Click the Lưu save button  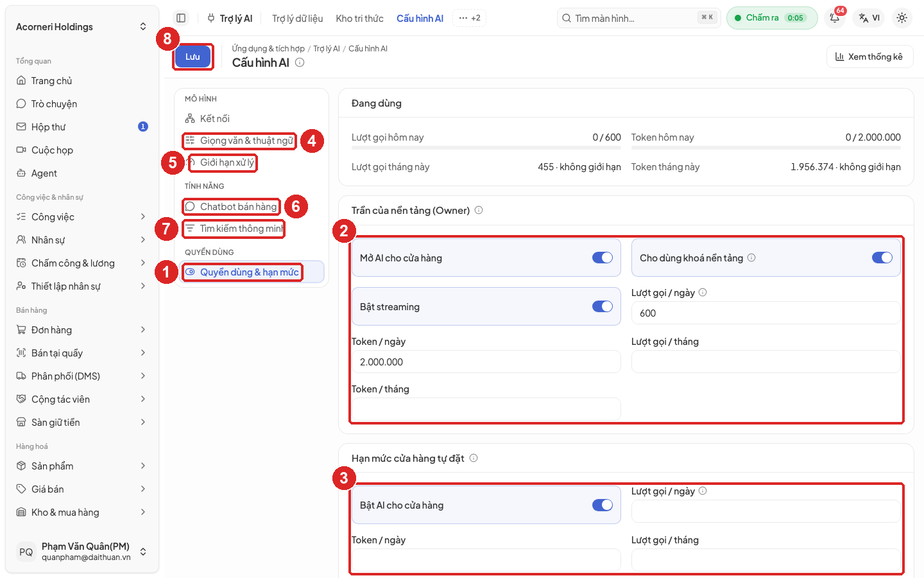tap(193, 57)
